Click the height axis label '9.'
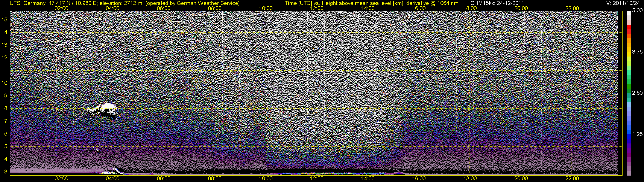 pos(6,96)
